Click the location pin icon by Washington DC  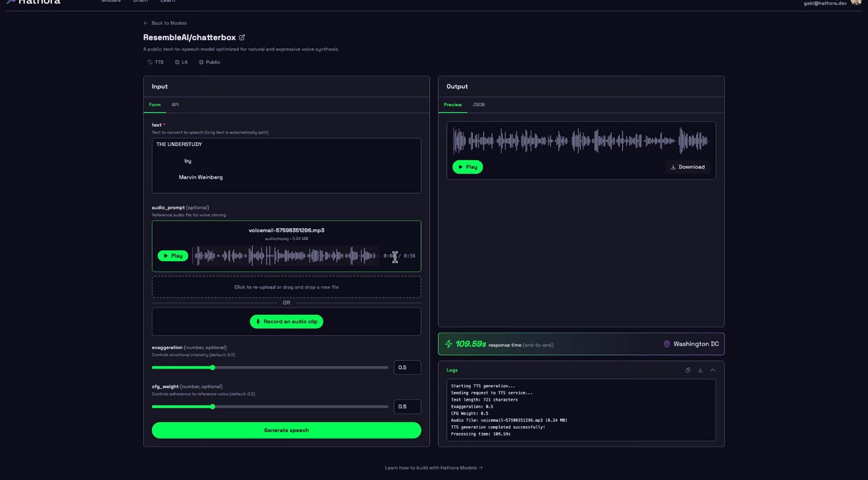667,344
